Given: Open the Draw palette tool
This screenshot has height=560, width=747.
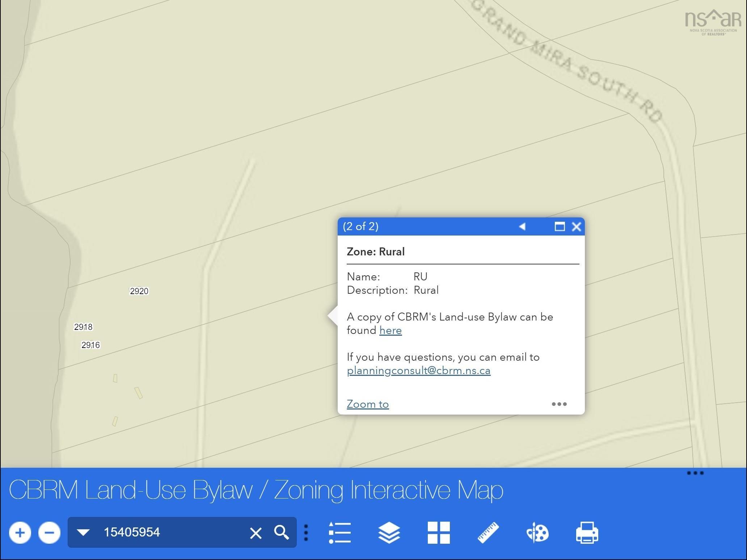Looking at the screenshot, I should pos(537,533).
